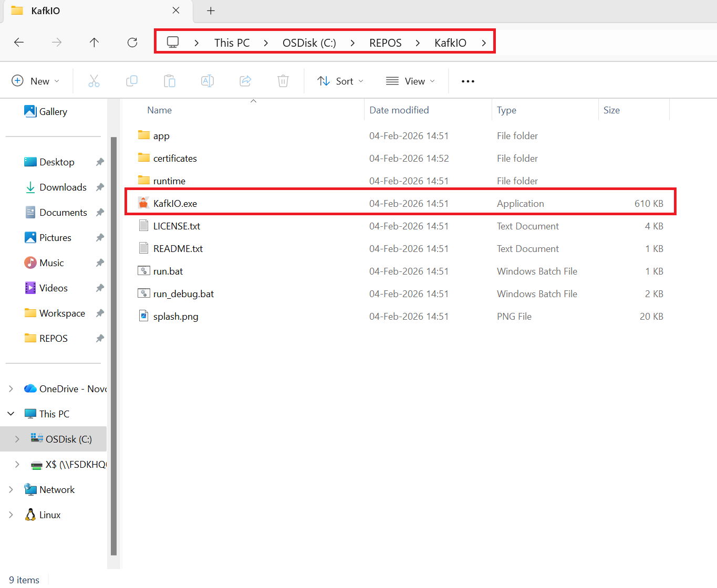Viewport: 717px width, 588px height.
Task: Select the README.txt file
Action: coord(178,248)
